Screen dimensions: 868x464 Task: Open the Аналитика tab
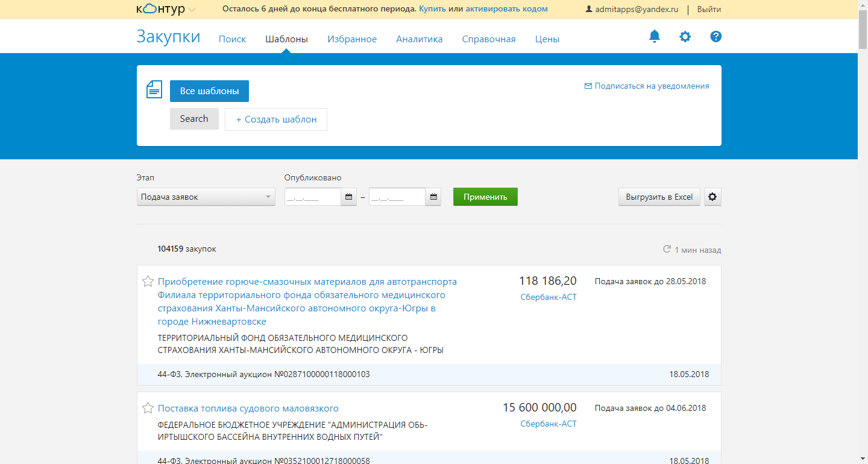419,39
